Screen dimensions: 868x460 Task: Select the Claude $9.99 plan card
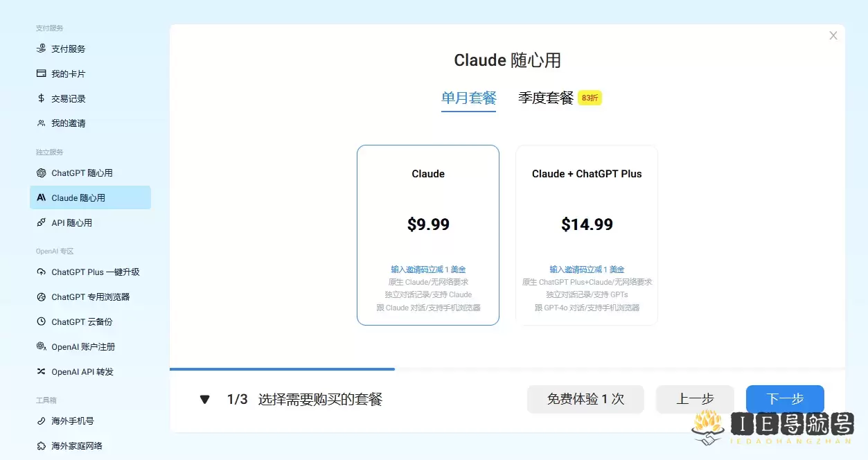coord(428,235)
